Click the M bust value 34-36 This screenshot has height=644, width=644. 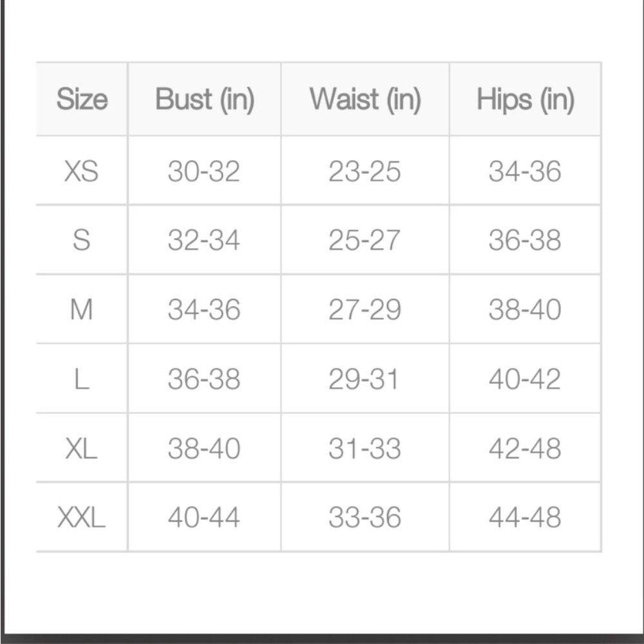tap(204, 309)
